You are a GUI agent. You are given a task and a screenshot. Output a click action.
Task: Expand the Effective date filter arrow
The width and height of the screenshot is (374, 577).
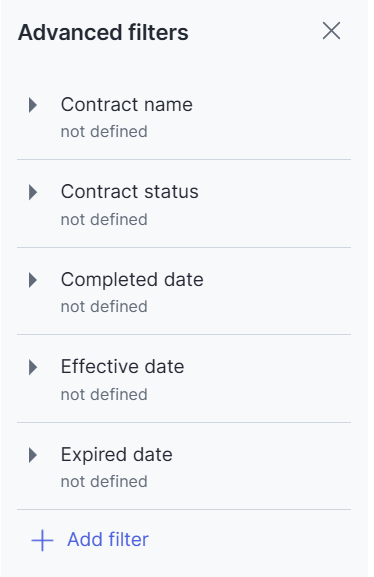33,367
